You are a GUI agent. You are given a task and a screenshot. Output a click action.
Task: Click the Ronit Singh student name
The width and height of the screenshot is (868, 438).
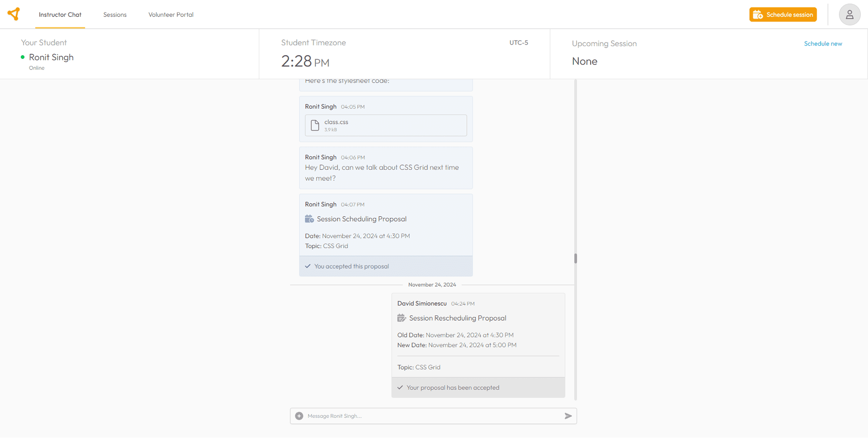[x=51, y=57]
